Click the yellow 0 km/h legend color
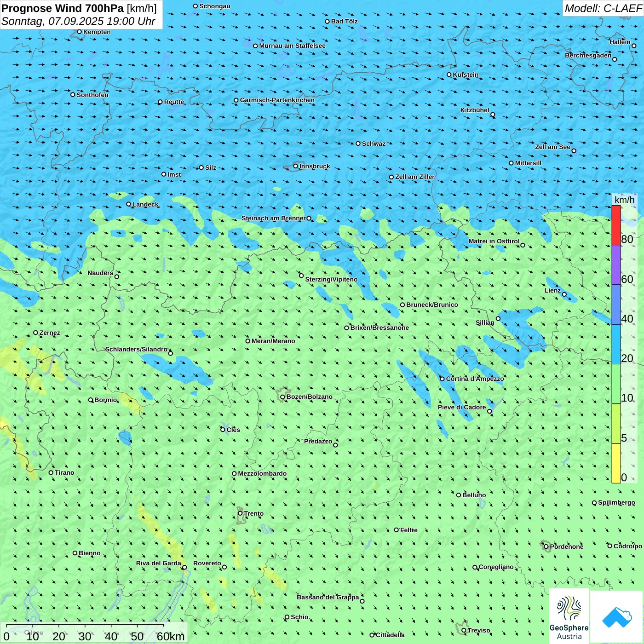The image size is (644, 644). (616, 463)
